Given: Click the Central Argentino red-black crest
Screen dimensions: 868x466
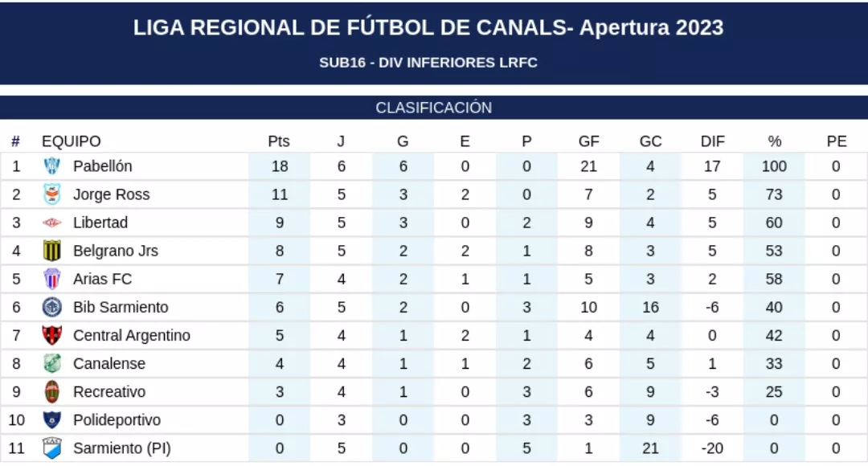Looking at the screenshot, I should 51,335.
